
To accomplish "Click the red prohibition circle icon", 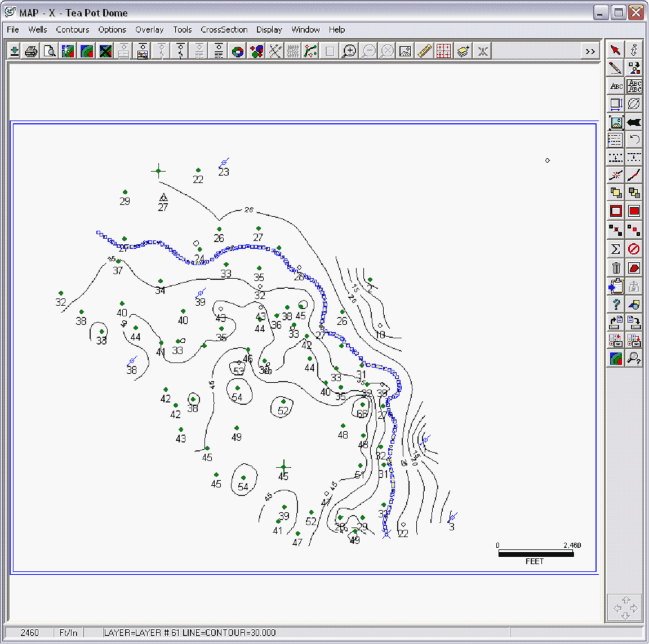I will click(634, 249).
